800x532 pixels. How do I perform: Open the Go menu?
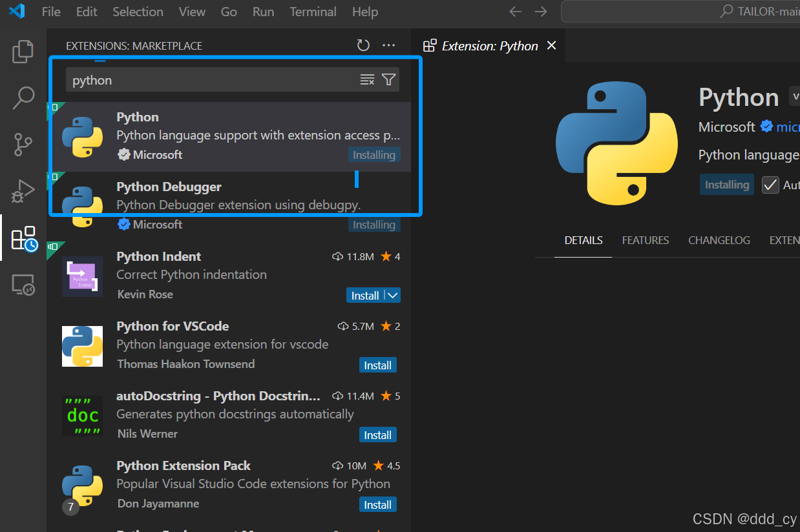(x=229, y=12)
